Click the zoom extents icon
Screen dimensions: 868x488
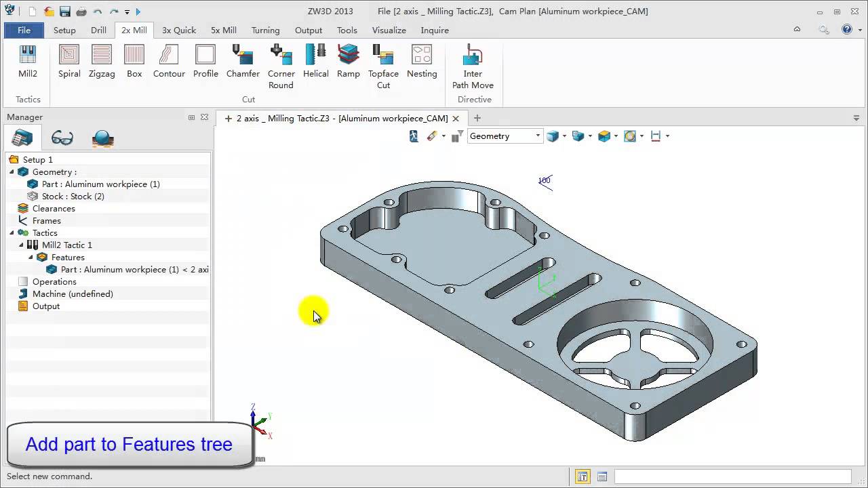click(x=630, y=136)
